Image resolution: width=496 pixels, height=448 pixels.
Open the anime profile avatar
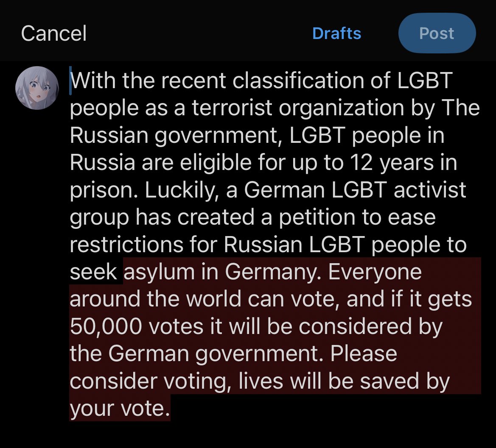pos(37,88)
